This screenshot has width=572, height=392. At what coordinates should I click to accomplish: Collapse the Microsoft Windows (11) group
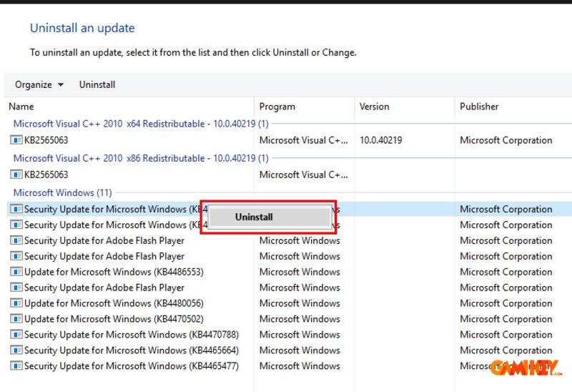point(62,192)
